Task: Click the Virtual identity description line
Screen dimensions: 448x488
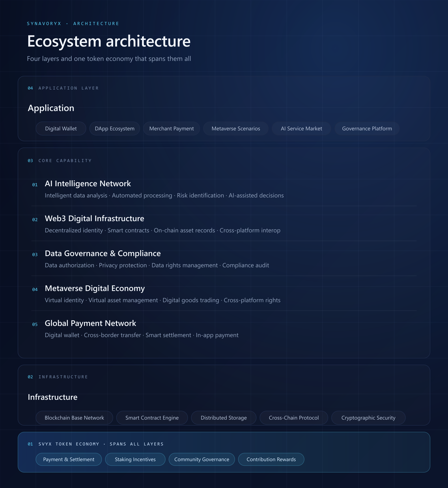Action: [x=162, y=300]
